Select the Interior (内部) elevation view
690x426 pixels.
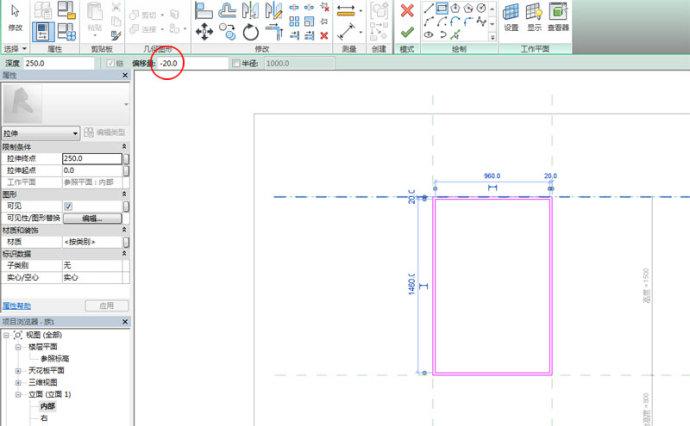48,406
